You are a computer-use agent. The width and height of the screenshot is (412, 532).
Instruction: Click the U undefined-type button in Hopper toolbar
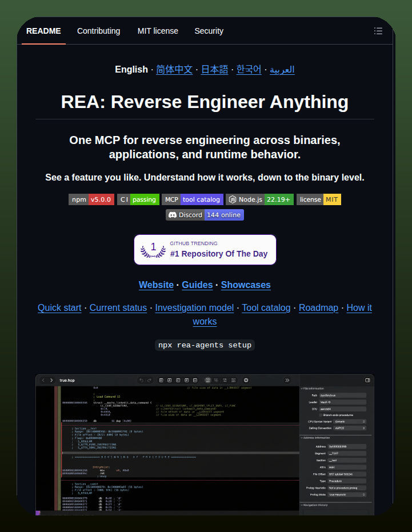click(x=195, y=381)
